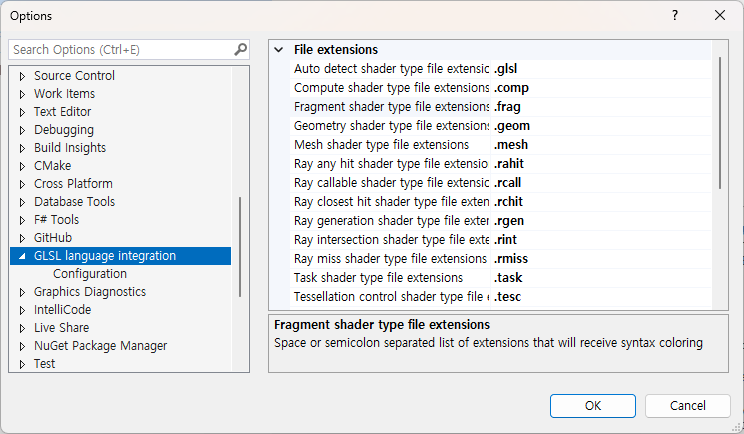The width and height of the screenshot is (744, 434).
Task: Edit the .geom geometry shader extension value
Action: coord(601,126)
